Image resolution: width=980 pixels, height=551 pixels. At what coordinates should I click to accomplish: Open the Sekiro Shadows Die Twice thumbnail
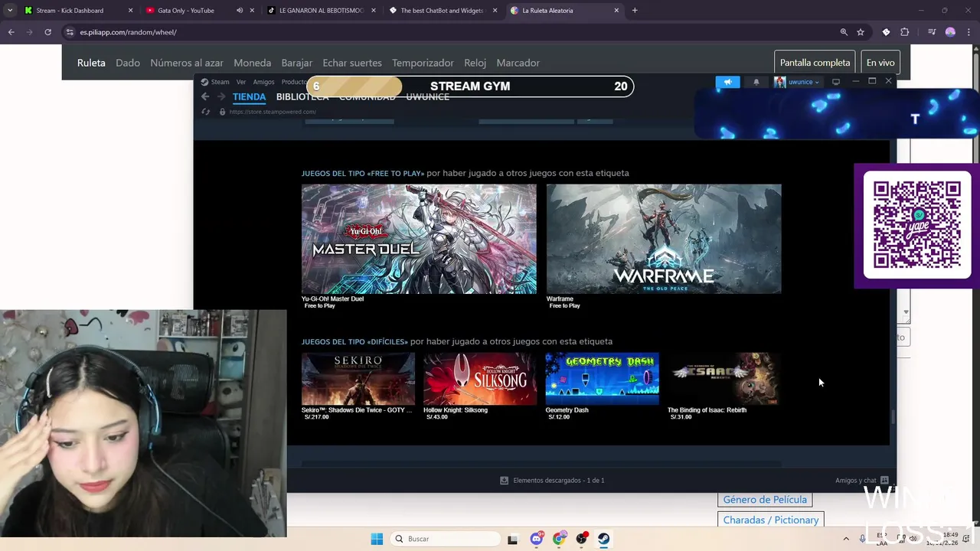(358, 379)
